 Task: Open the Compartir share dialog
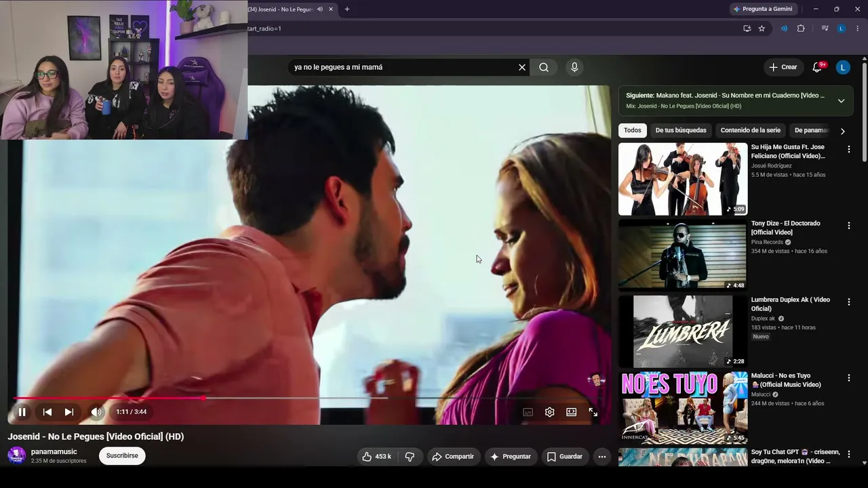point(454,457)
